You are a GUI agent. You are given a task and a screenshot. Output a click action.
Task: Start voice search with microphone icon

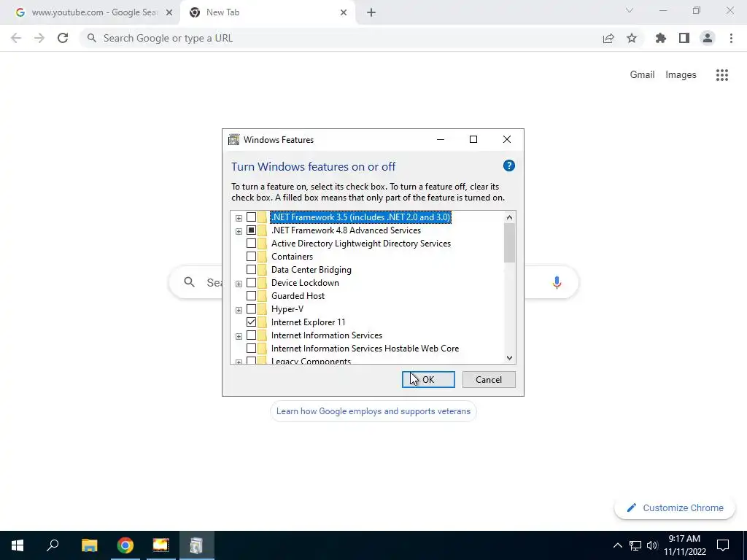tap(557, 282)
